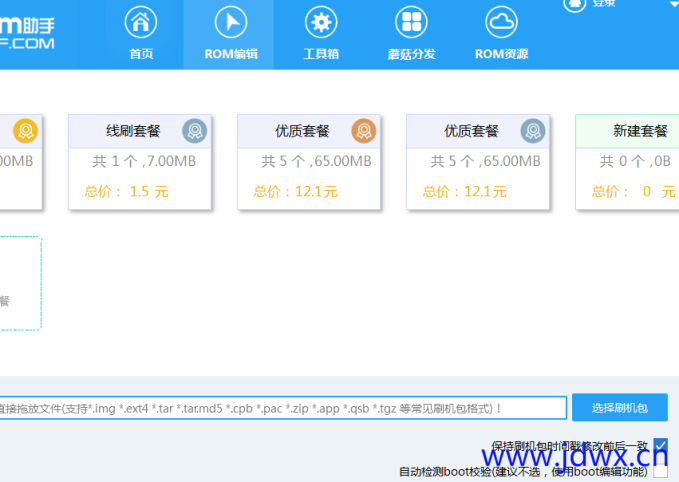Click 共 0 个 ,0B text

635,162
